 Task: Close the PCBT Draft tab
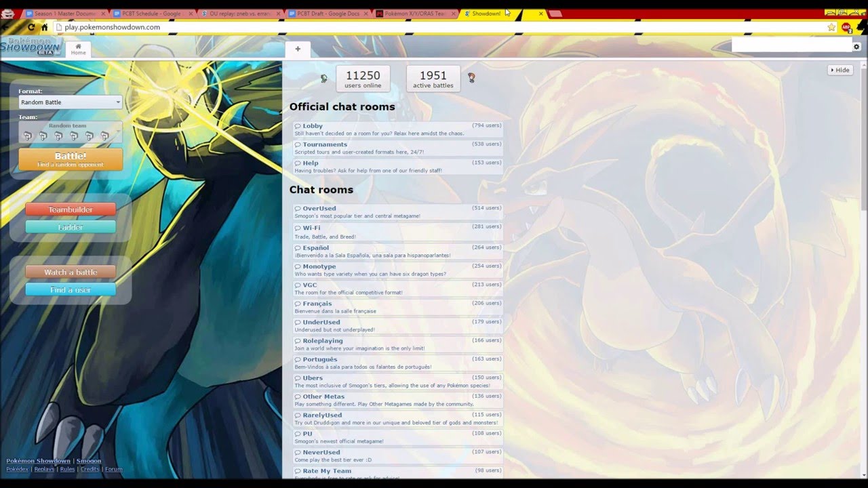(x=365, y=14)
